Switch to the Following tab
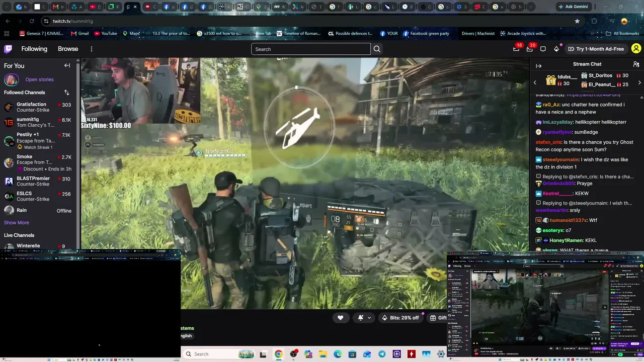Image resolution: width=644 pixels, height=362 pixels. [34, 49]
